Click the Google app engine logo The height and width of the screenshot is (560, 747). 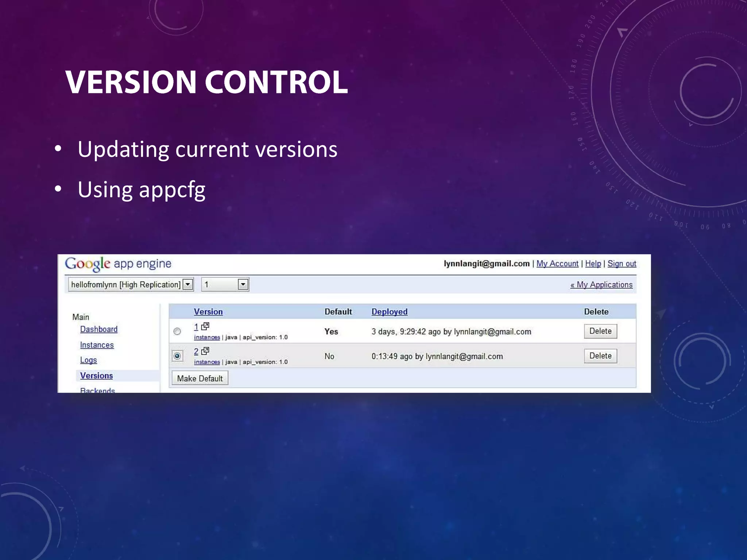[x=118, y=264]
